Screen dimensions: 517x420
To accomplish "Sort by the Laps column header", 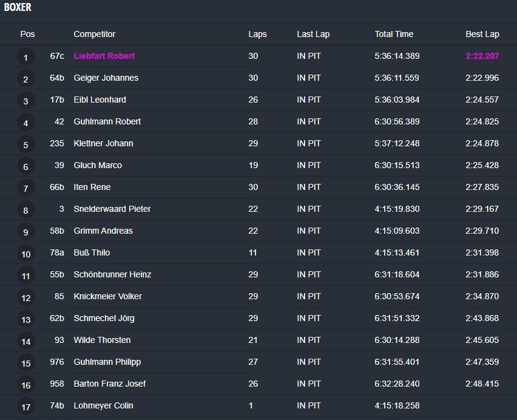I will tap(257, 34).
